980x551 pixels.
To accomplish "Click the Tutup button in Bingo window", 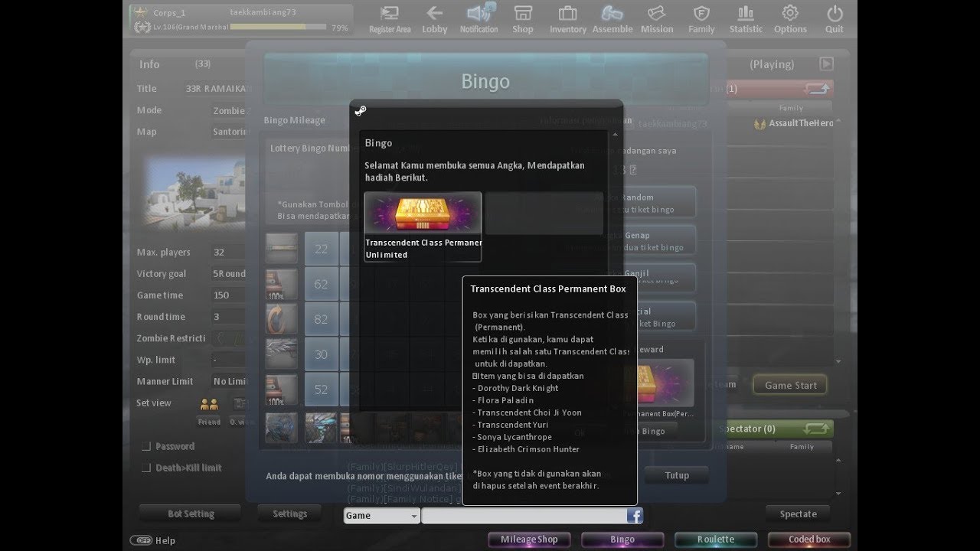I will coord(677,475).
